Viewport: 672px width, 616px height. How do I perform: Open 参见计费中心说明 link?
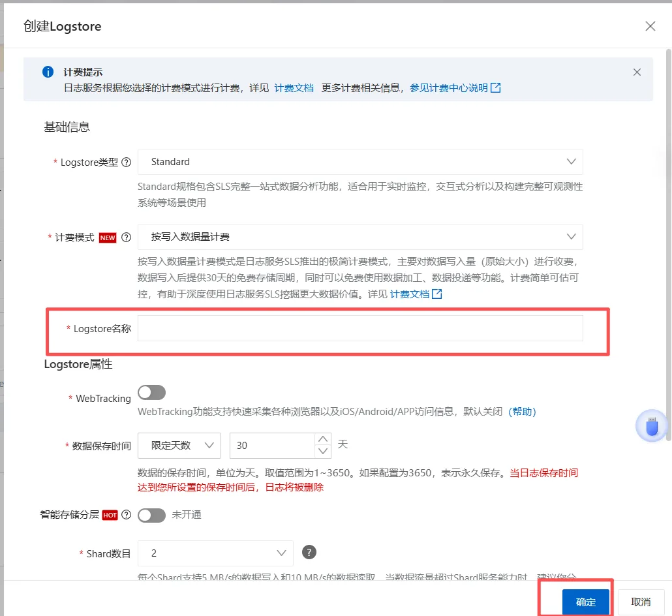point(449,88)
